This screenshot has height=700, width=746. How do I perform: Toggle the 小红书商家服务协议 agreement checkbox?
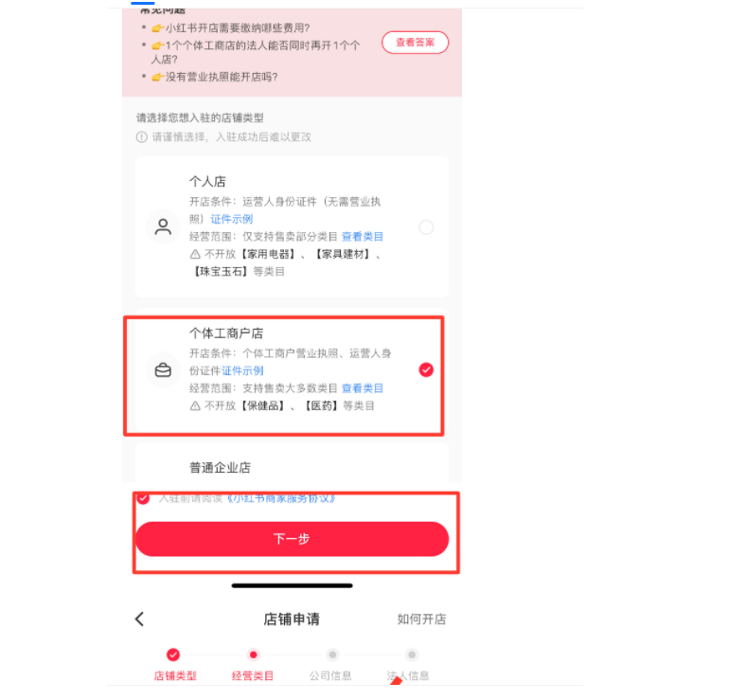(x=143, y=498)
